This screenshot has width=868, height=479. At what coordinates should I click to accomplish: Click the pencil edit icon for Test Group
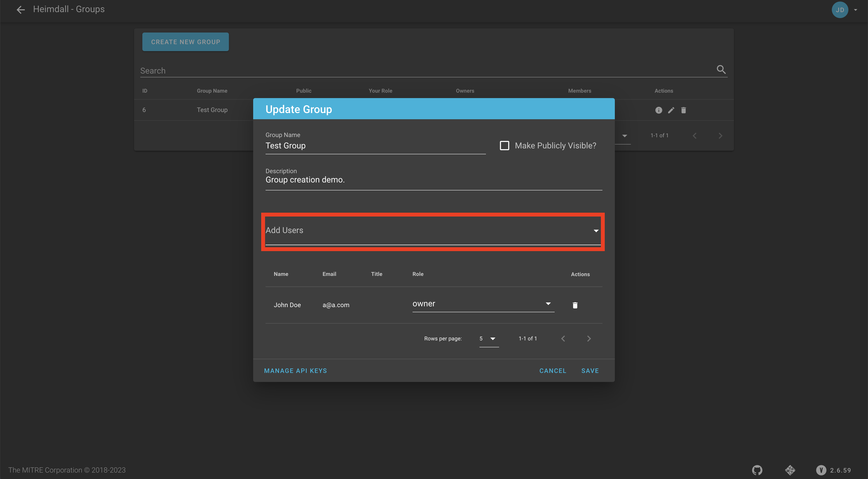click(x=671, y=110)
